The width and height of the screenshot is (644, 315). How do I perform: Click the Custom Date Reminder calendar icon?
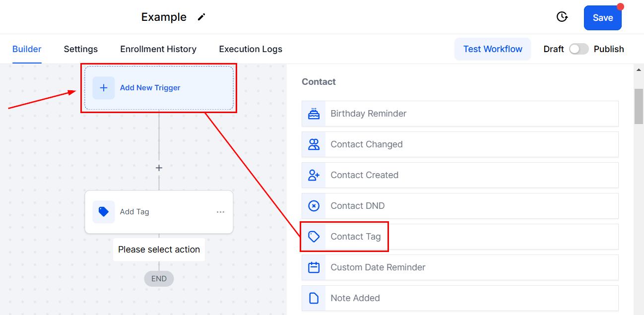pyautogui.click(x=314, y=267)
